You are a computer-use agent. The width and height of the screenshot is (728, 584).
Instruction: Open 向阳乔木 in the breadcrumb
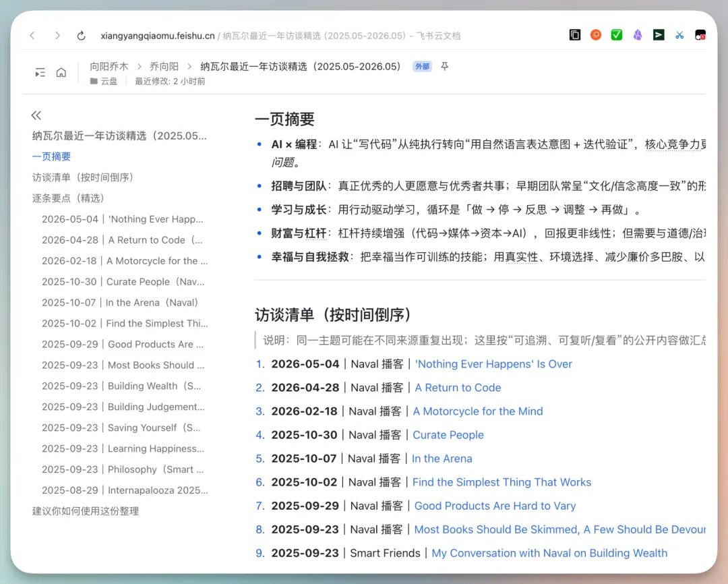pos(109,67)
